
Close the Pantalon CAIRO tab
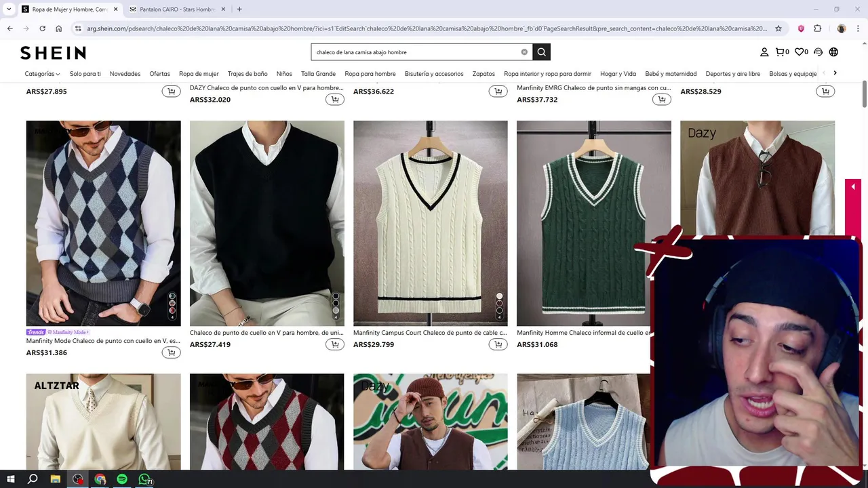(x=223, y=9)
